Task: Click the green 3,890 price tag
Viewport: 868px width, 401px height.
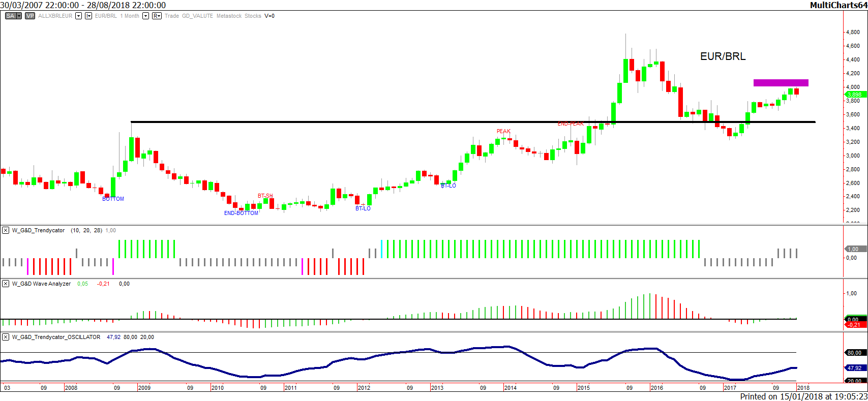Action: click(856, 95)
